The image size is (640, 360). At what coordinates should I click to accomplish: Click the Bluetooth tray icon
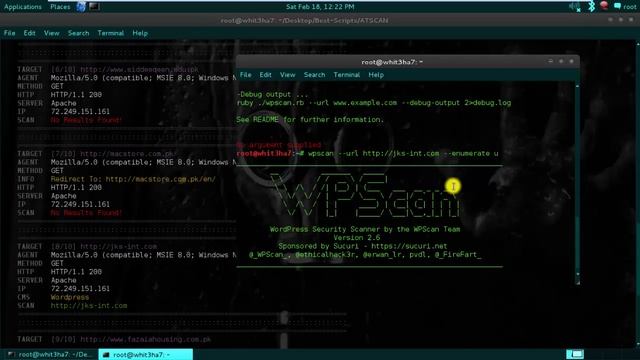[x=591, y=7]
